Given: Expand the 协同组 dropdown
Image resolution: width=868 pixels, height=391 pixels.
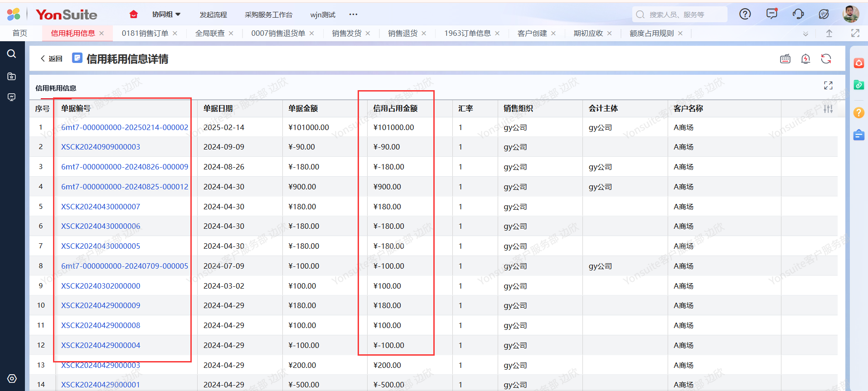Looking at the screenshot, I should (166, 14).
